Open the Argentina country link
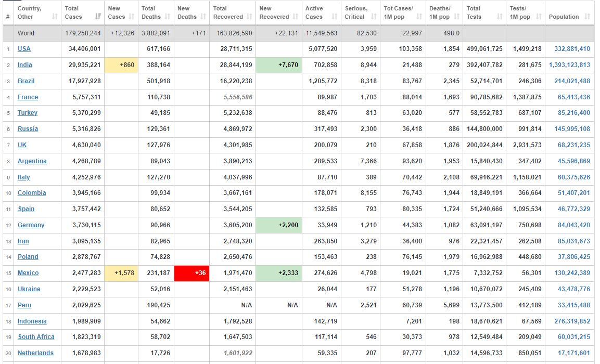The height and width of the screenshot is (364, 600). coord(32,161)
